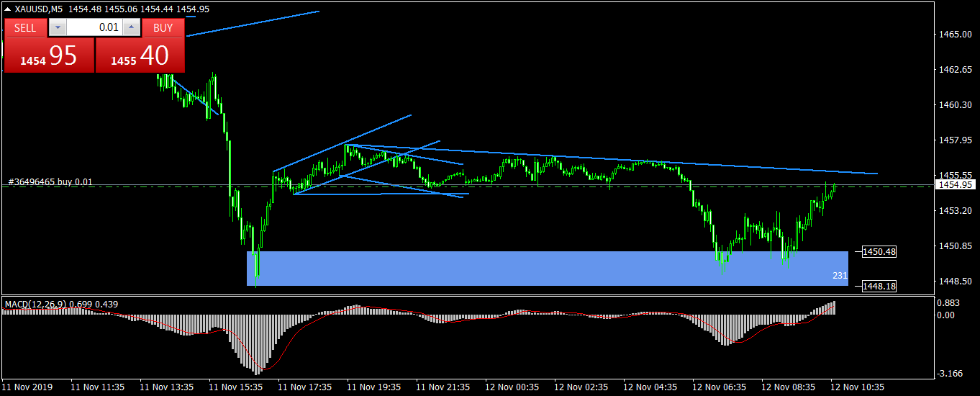Click the 0.01 volume input field

pyautogui.click(x=94, y=28)
